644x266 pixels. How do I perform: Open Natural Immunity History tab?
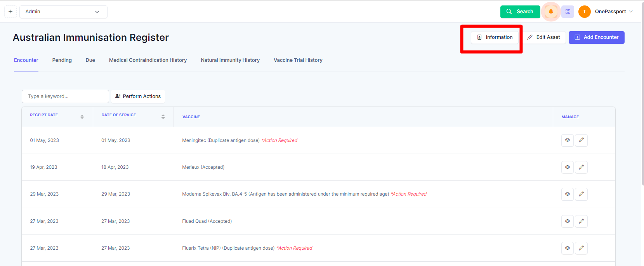[x=230, y=60]
